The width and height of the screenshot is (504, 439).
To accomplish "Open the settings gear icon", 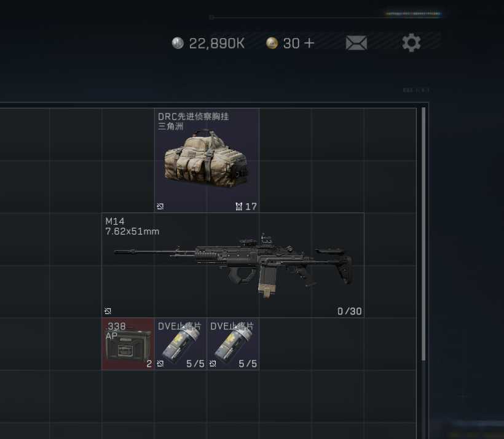I will (x=411, y=42).
